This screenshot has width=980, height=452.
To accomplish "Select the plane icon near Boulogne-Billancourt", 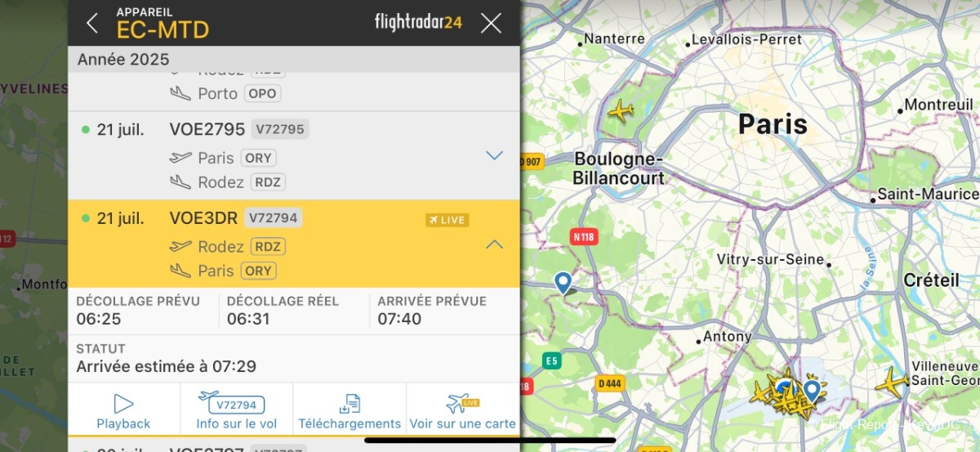I will 621,110.
